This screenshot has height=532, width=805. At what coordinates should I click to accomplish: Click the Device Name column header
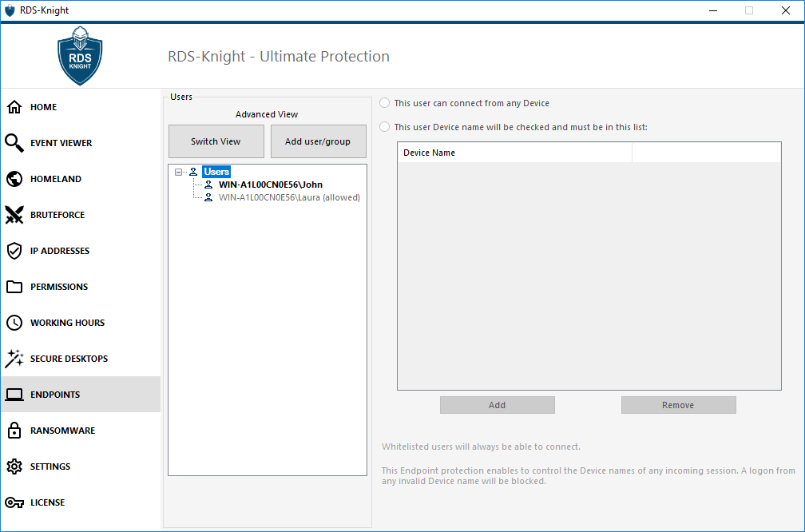514,153
